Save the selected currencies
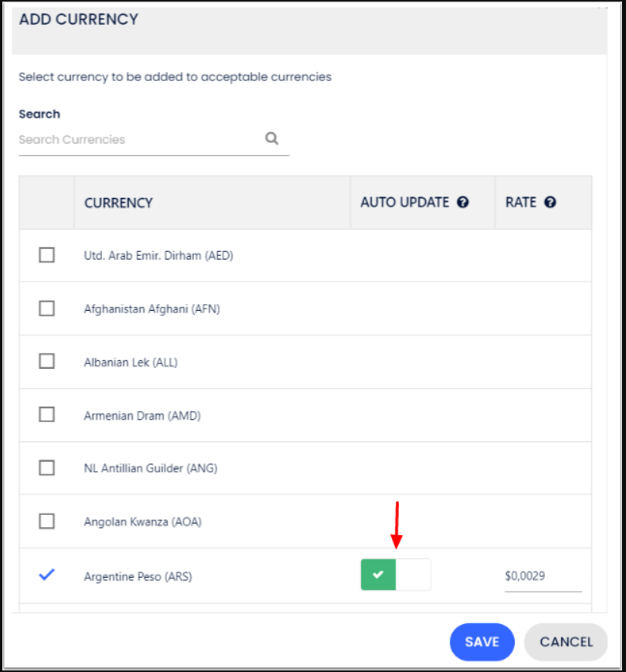The height and width of the screenshot is (672, 626). point(481,642)
